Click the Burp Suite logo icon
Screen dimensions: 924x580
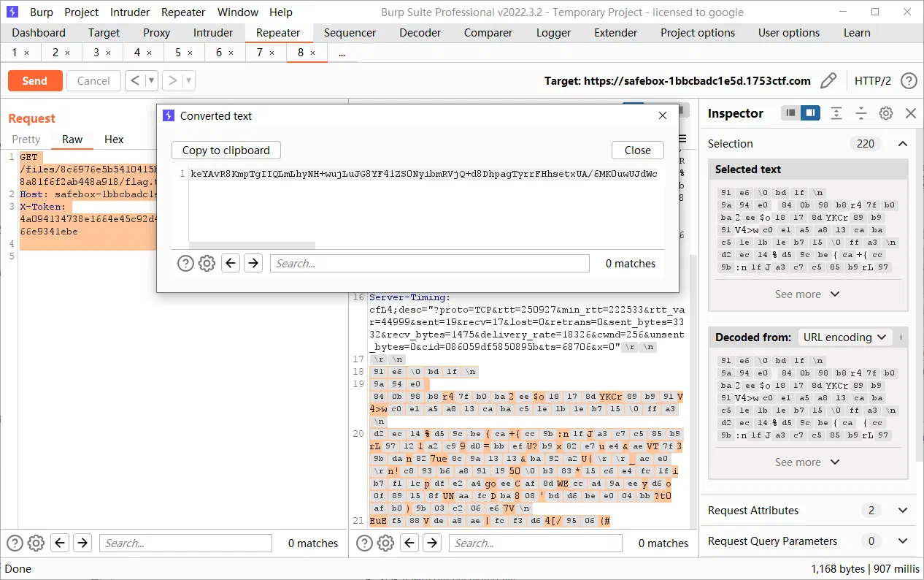[x=12, y=12]
